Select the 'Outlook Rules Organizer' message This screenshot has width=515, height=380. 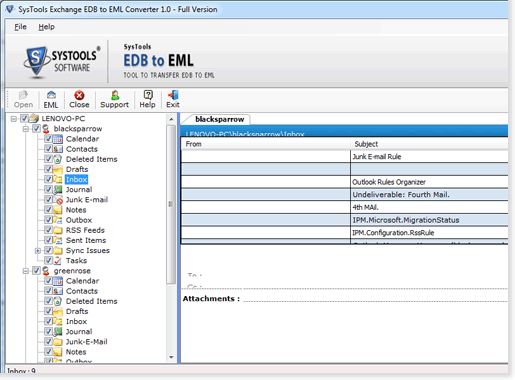coord(345,182)
